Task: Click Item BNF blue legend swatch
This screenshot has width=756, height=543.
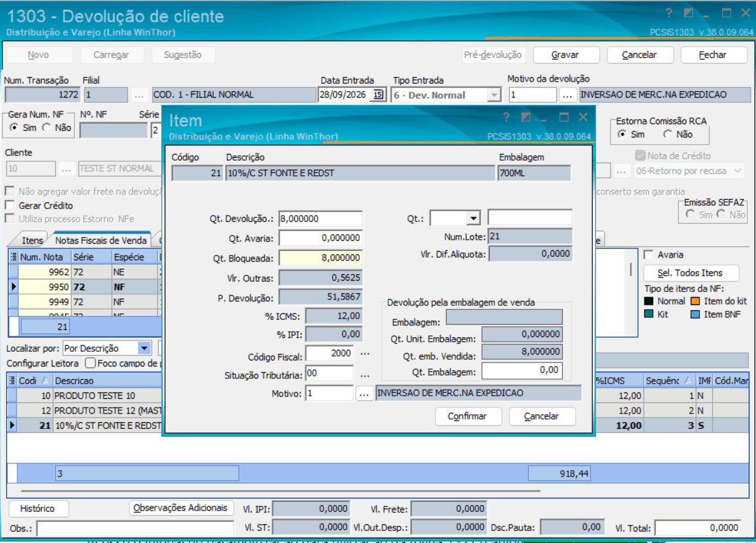Action: 695,315
